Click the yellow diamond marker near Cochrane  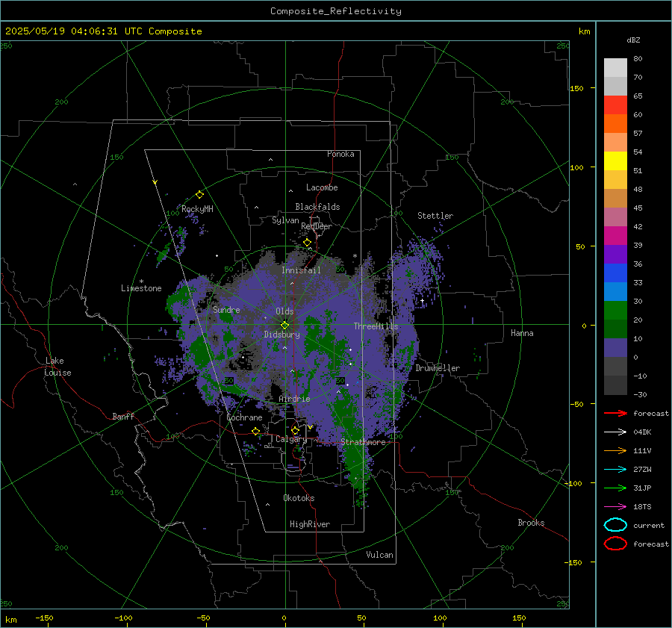pos(256,431)
